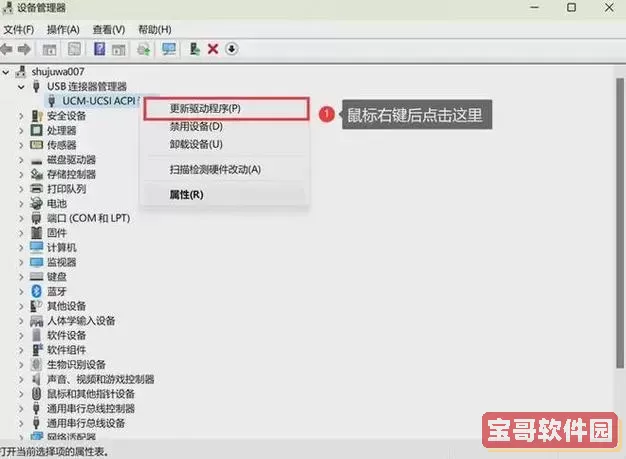Expand the 端口 (COM 和 LPT) node
Image resolution: width=626 pixels, height=459 pixels.
22,218
